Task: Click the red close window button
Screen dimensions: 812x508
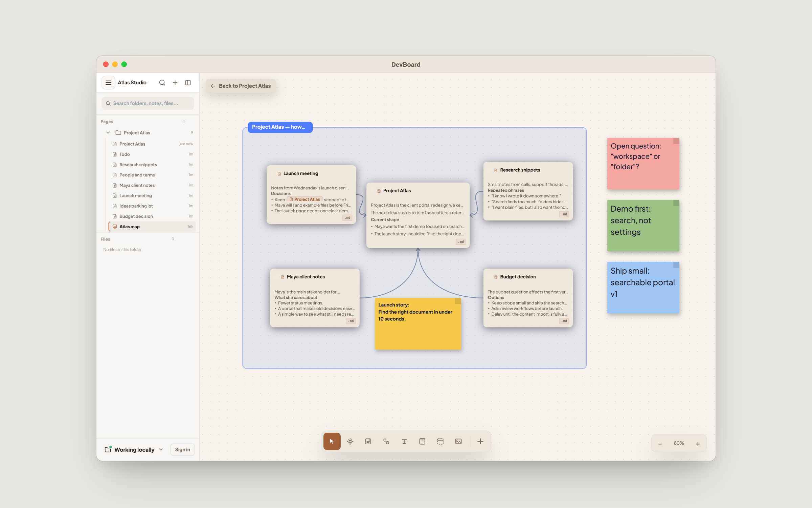Action: [x=106, y=64]
